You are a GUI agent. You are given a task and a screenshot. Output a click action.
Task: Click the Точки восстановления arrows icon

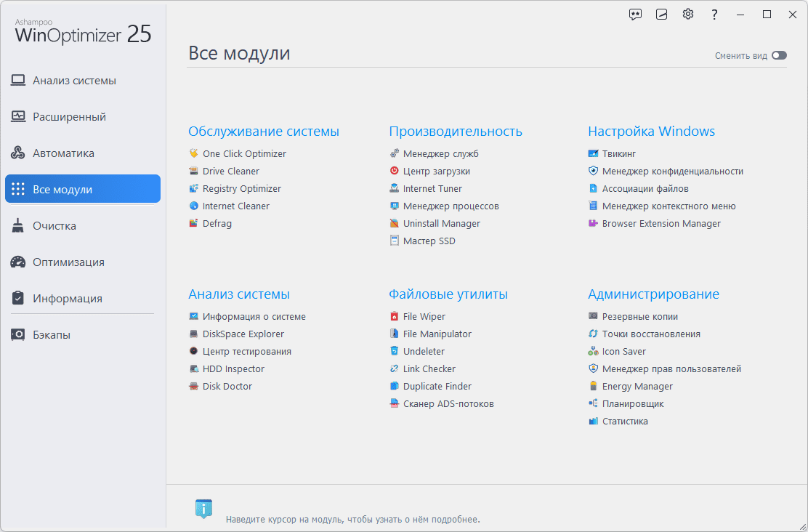593,334
